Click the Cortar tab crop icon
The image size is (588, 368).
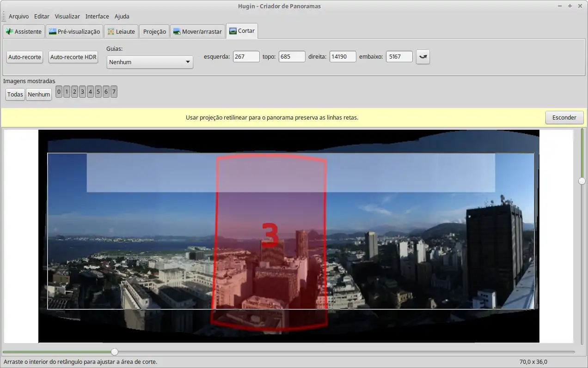[233, 31]
